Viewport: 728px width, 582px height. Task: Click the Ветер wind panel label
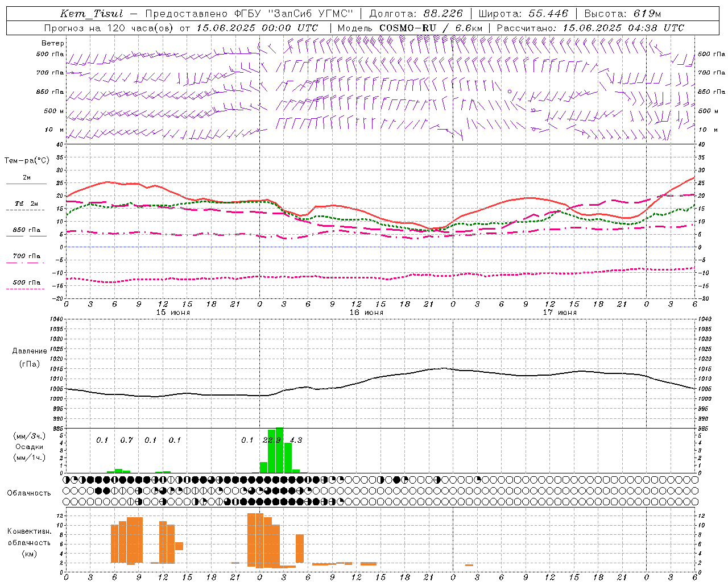52,43
